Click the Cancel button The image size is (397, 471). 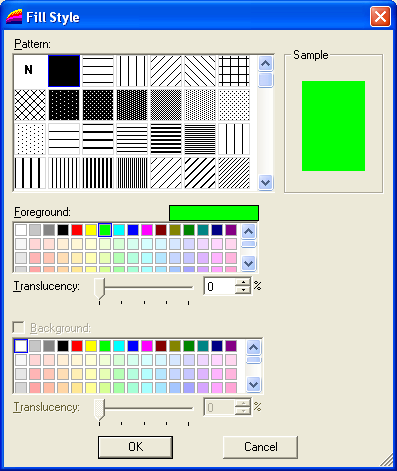[x=260, y=447]
